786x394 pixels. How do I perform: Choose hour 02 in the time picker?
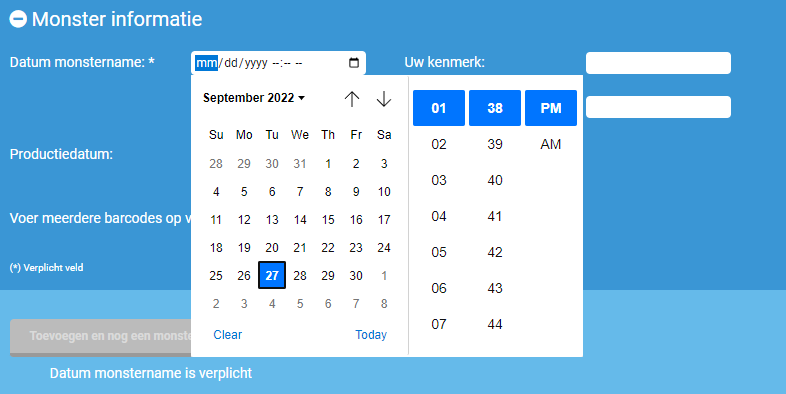tap(439, 144)
